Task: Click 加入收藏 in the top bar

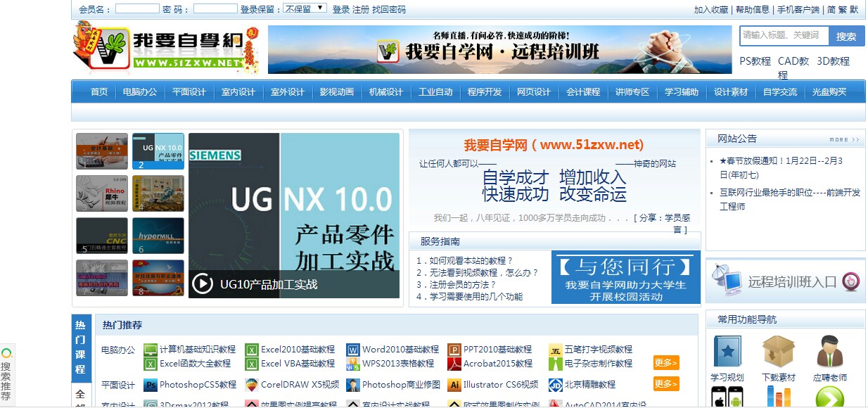Action: (x=711, y=9)
